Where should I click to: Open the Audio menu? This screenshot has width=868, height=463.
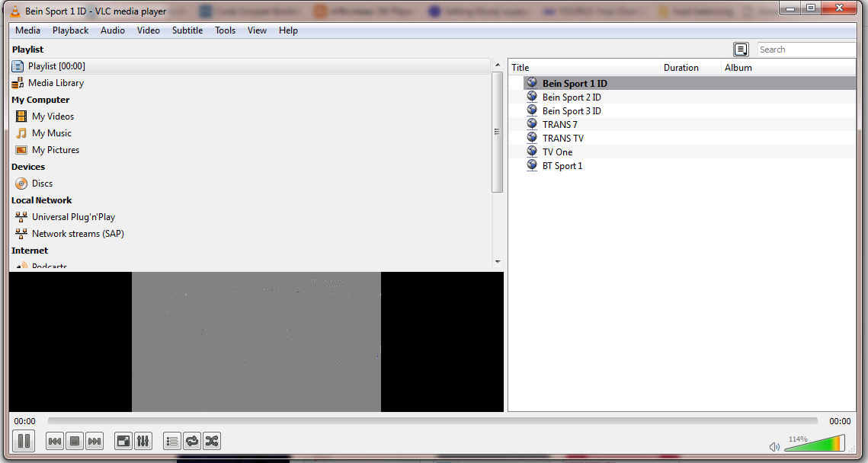click(x=112, y=30)
